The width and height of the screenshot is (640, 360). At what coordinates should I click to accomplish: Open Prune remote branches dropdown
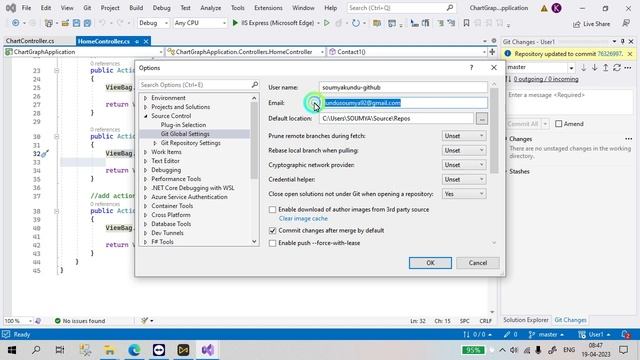coord(464,136)
